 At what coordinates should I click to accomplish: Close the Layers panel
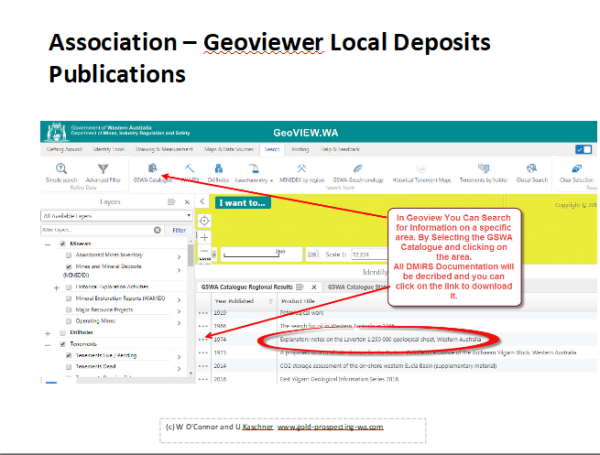pyautogui.click(x=187, y=202)
